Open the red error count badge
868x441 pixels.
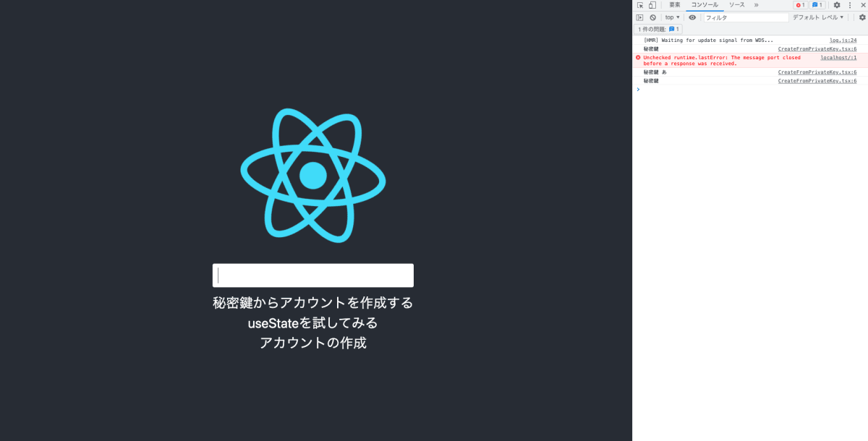click(x=800, y=5)
